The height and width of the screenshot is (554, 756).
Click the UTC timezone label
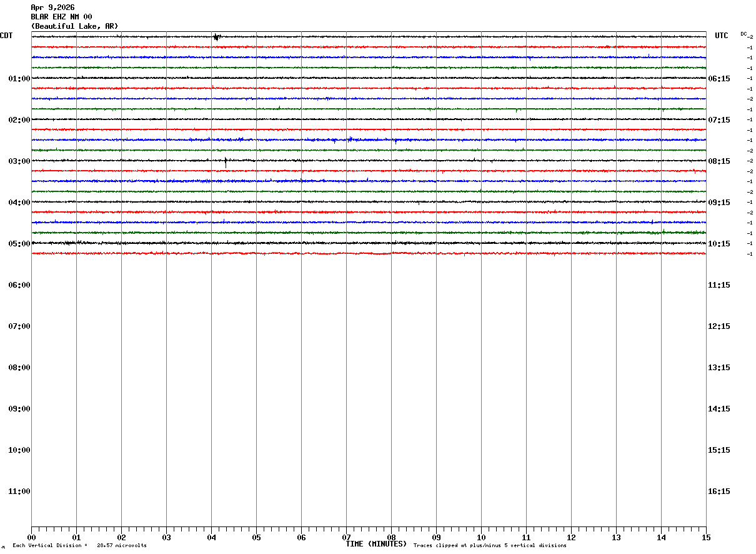pyautogui.click(x=722, y=36)
